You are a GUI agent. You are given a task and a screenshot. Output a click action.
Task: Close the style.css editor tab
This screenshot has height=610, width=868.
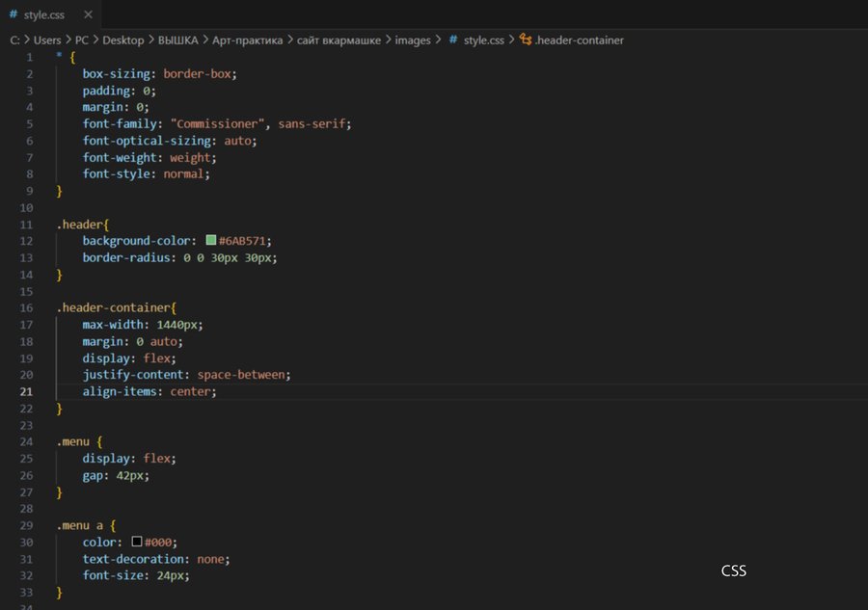[x=89, y=14]
